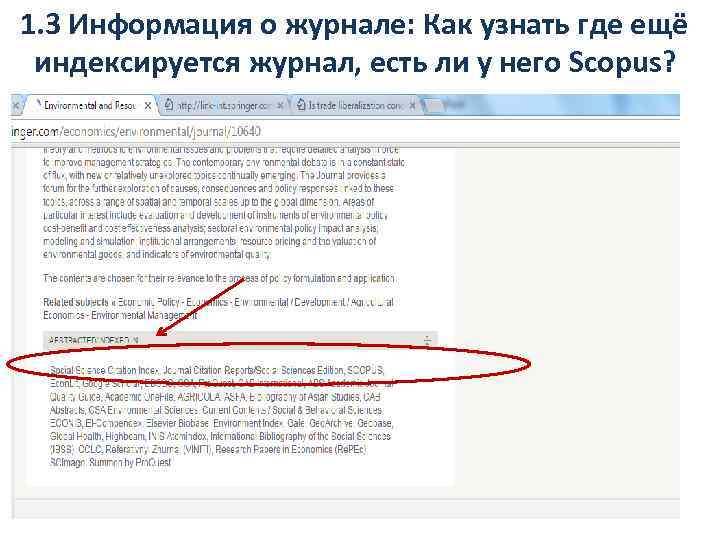Switch to the Is trade liberalization tab
The image size is (720, 540).
click(354, 106)
